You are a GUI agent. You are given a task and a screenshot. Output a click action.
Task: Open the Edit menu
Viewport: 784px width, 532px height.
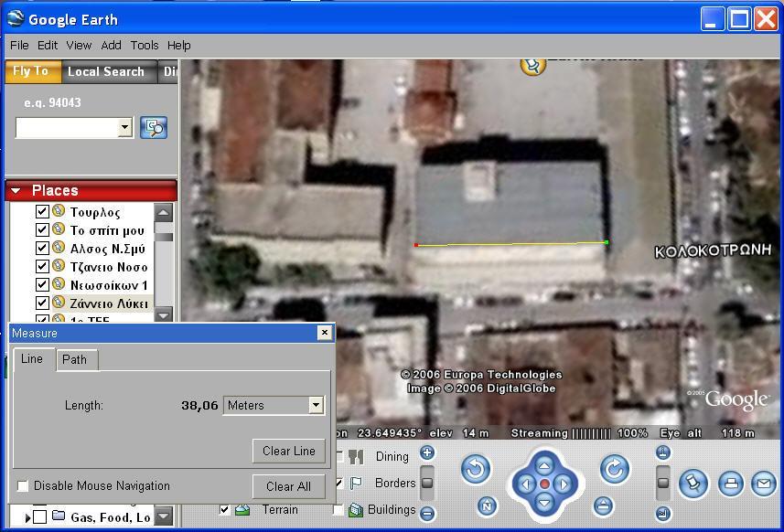[48, 46]
